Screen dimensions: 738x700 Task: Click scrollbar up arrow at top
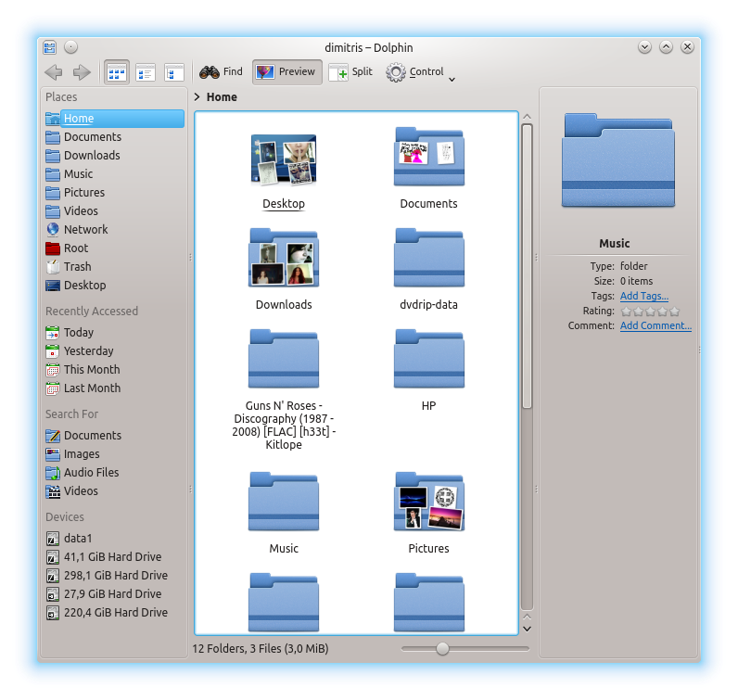[528, 116]
